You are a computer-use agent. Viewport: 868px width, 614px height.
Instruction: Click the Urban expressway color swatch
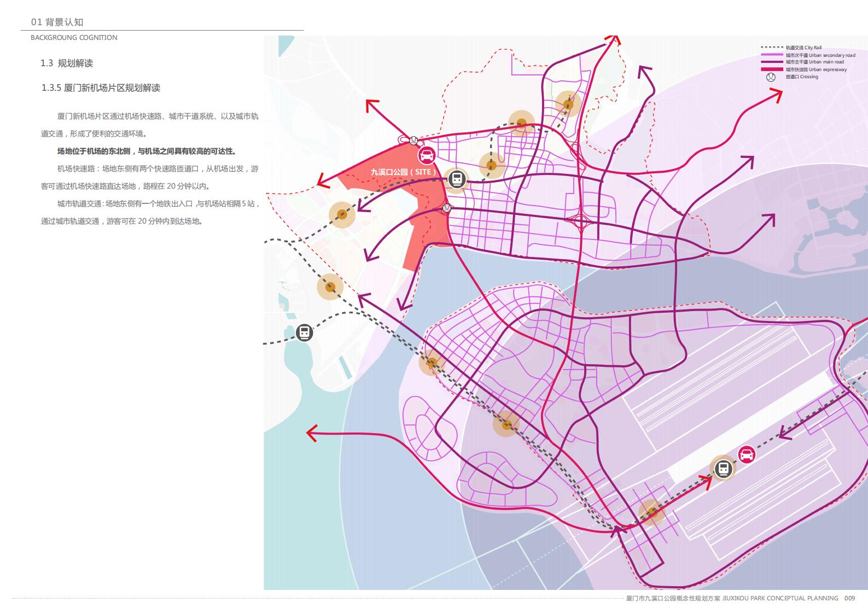coord(772,69)
